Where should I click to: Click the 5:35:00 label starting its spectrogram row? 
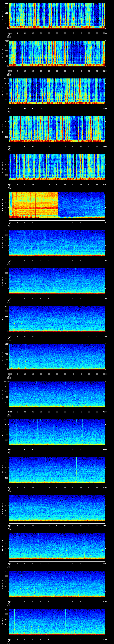[x=9, y=260]
